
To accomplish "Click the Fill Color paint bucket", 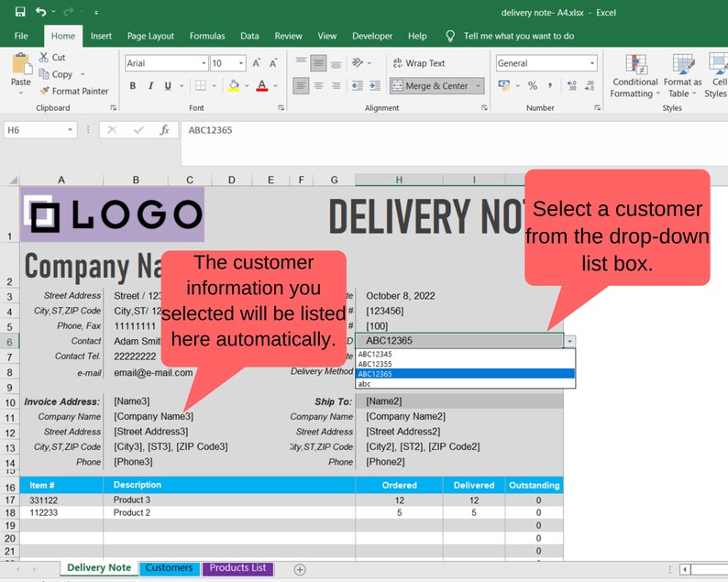I will (x=234, y=85).
